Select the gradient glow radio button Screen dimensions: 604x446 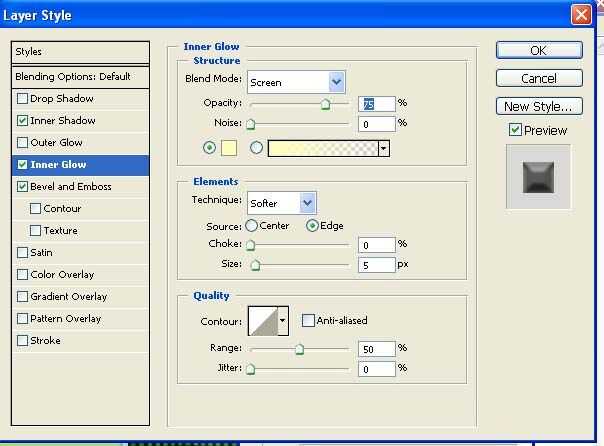tap(257, 148)
